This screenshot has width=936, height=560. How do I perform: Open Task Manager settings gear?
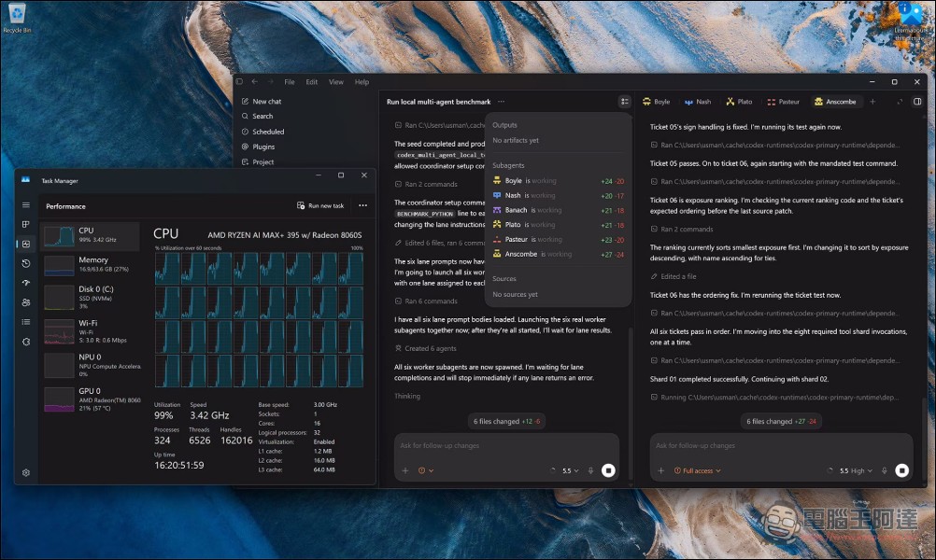[25, 472]
